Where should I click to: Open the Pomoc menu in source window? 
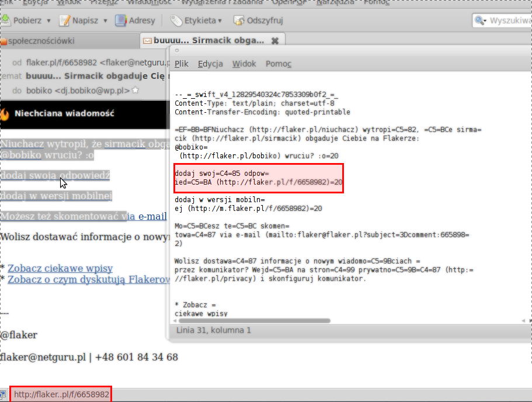coord(279,63)
